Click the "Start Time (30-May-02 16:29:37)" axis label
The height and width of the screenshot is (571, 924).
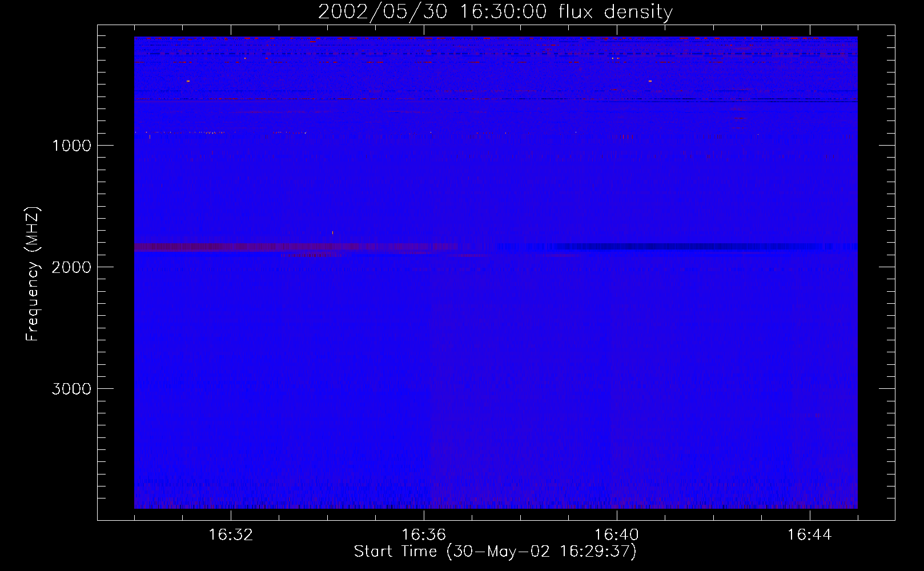coord(495,552)
